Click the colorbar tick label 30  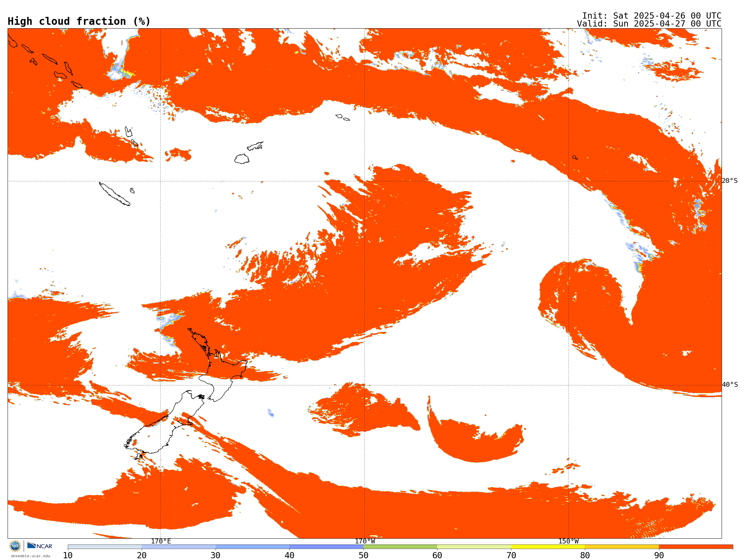coord(216,556)
